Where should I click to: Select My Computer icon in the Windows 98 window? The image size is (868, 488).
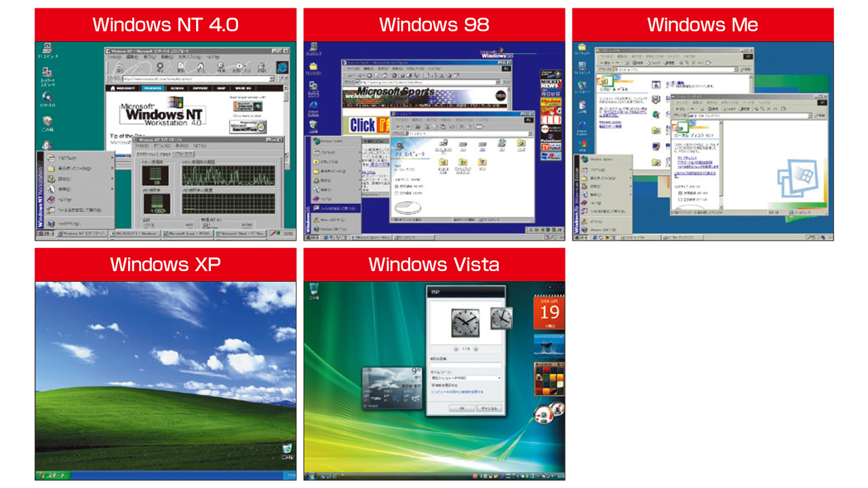point(398,145)
